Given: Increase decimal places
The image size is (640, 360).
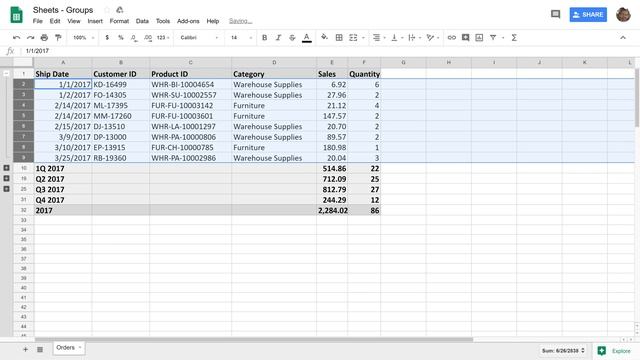Looking at the screenshot, I should coord(148,38).
